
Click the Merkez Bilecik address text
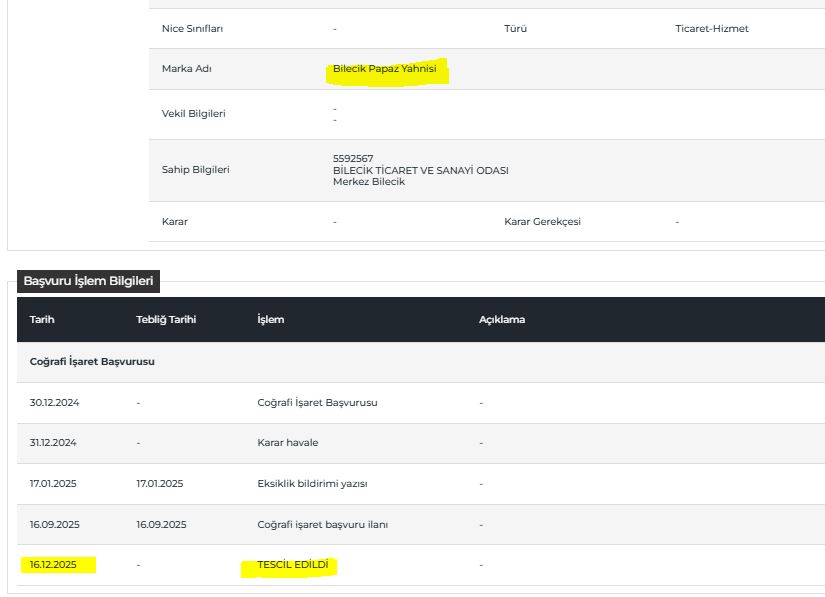coord(368,182)
